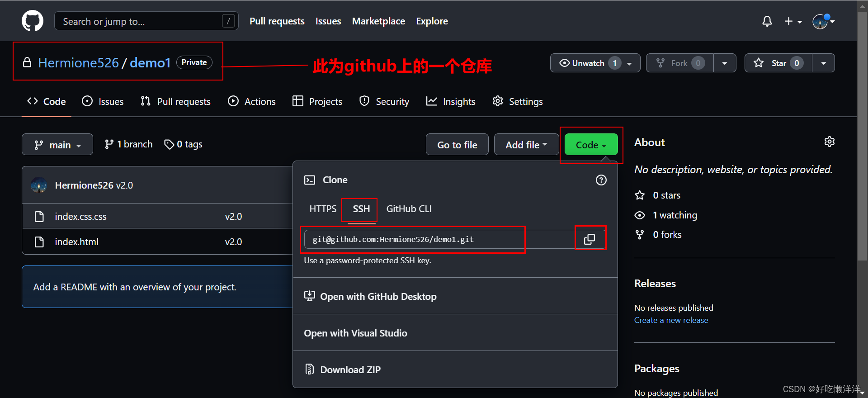This screenshot has height=398, width=868.
Task: Switch to the repository Settings tab
Action: tap(518, 101)
